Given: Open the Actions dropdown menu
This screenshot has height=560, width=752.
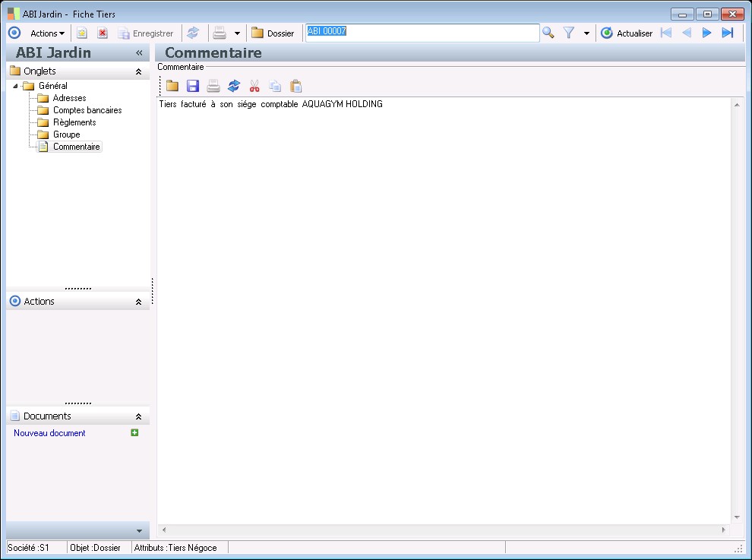Looking at the screenshot, I should [47, 33].
